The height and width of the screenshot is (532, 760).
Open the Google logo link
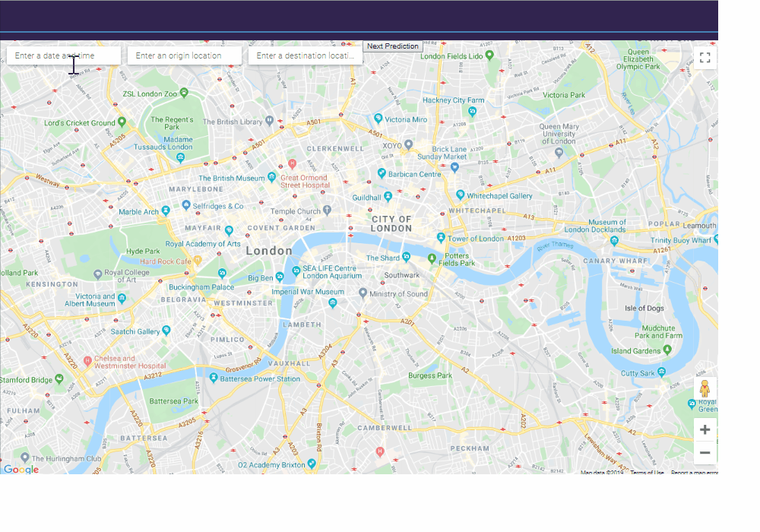21,469
